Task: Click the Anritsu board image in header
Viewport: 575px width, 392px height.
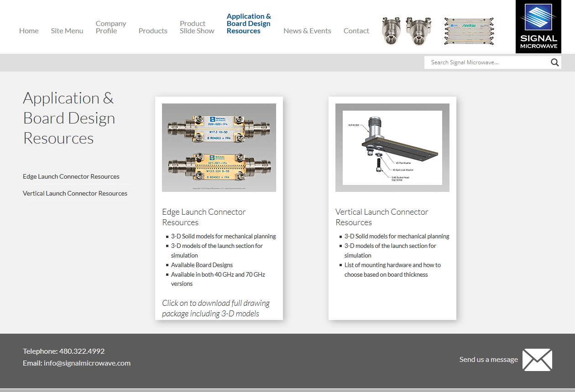Action: click(x=469, y=31)
